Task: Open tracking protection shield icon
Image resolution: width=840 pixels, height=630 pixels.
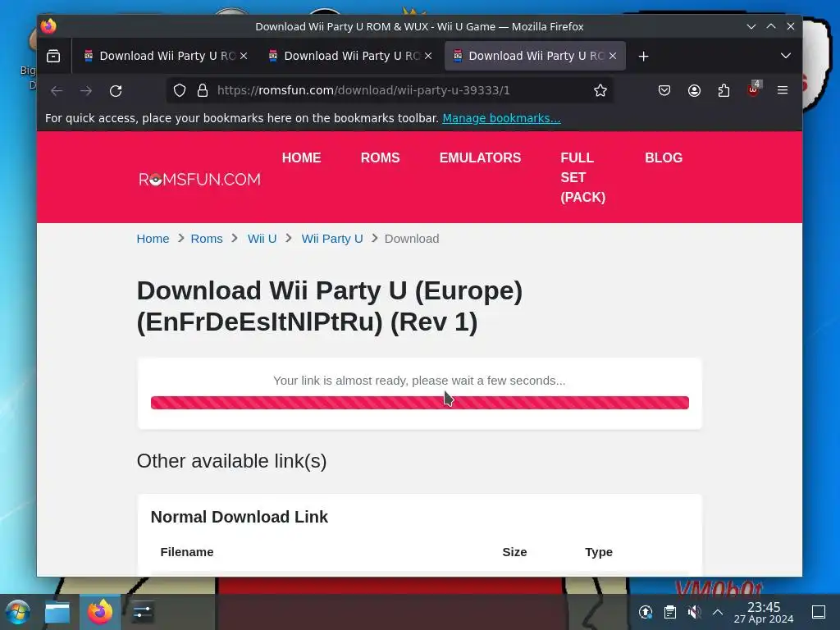Action: pyautogui.click(x=180, y=90)
